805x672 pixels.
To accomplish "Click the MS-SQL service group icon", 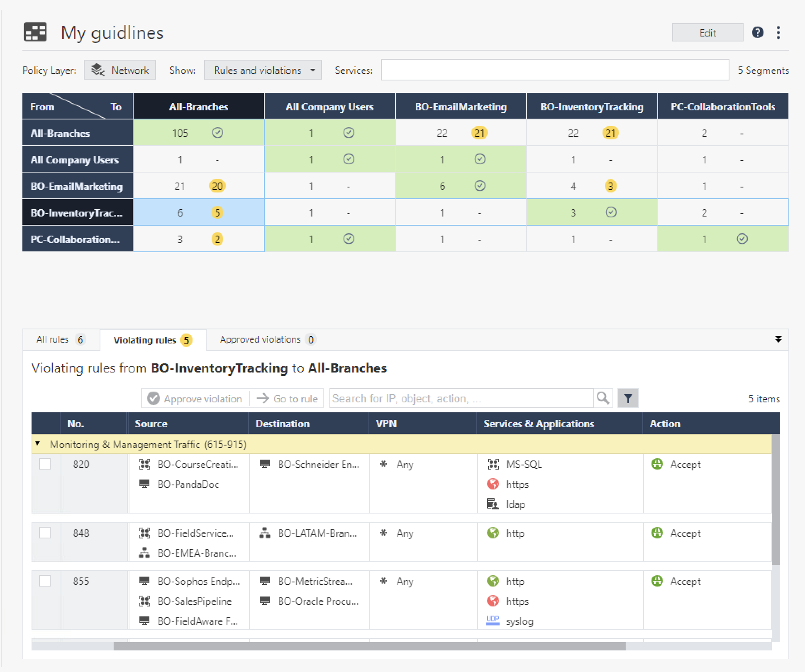I will [493, 464].
